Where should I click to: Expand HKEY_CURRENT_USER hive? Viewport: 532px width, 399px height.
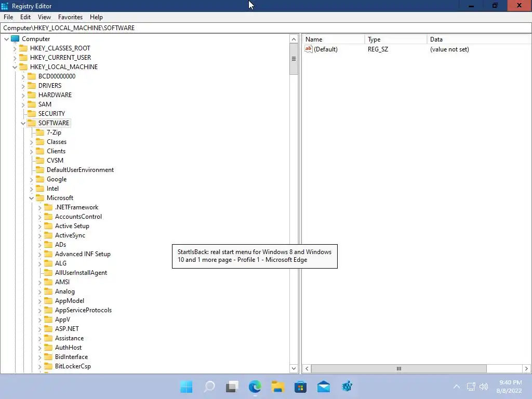pyautogui.click(x=15, y=58)
